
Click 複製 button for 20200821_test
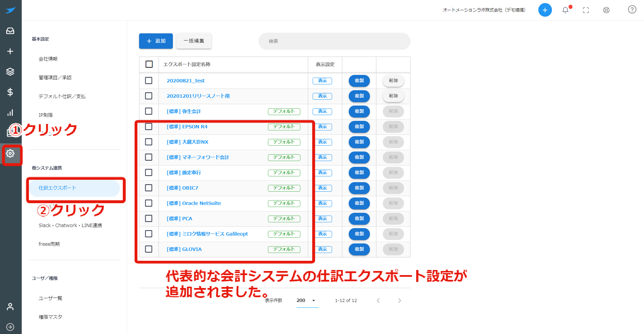click(359, 81)
